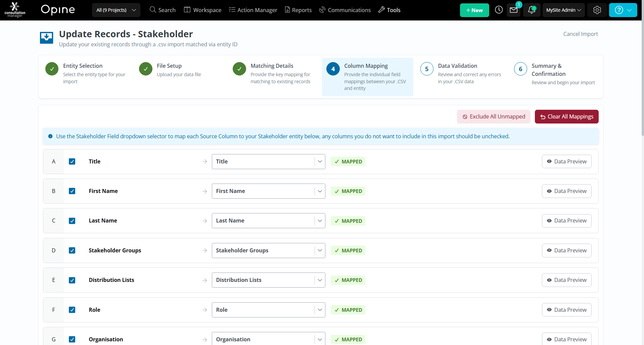The height and width of the screenshot is (345, 644).
Task: Click the green New button
Action: pos(474,10)
